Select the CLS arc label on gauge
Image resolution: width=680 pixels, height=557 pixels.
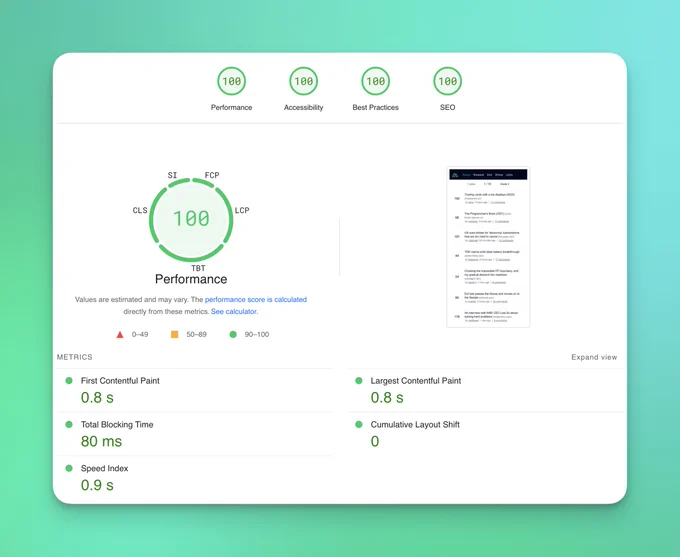140,210
